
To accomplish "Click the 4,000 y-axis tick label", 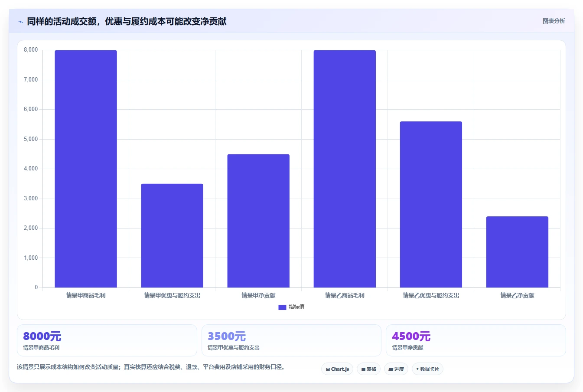I will 31,169.
